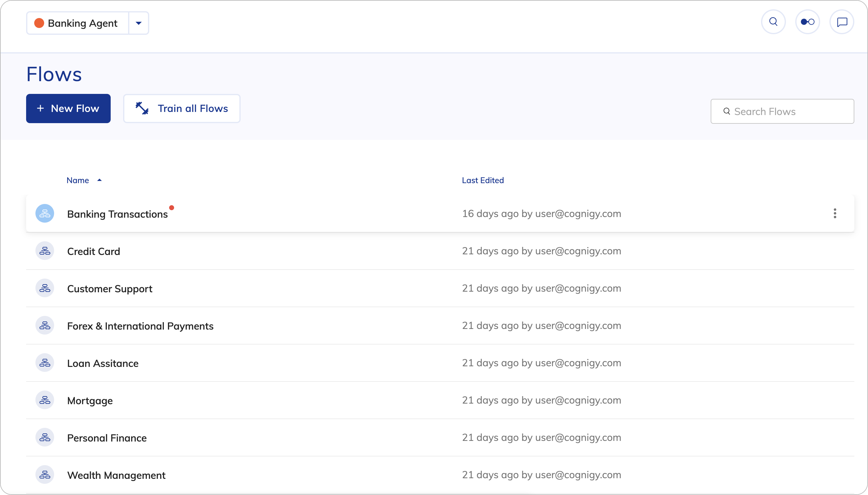Image resolution: width=868 pixels, height=495 pixels.
Task: Click the Mortgage flow icon
Action: 45,400
